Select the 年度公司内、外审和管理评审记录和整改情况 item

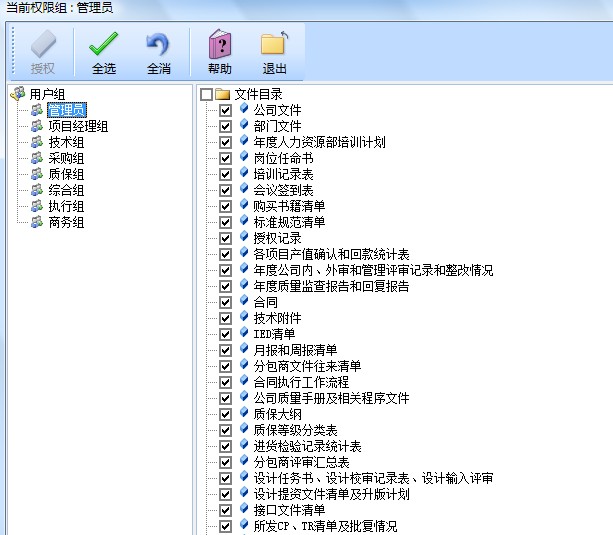[373, 270]
